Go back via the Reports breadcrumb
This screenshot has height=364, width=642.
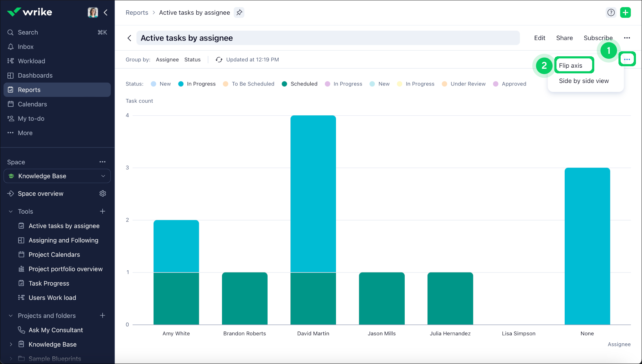click(x=137, y=12)
